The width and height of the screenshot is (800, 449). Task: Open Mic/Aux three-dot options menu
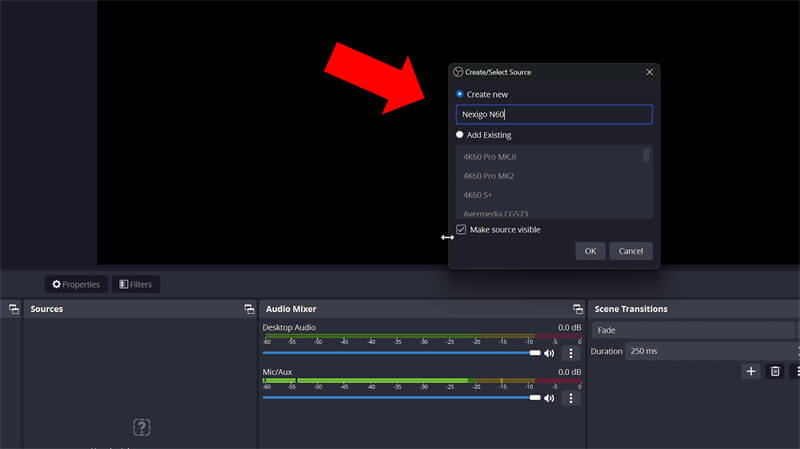click(571, 398)
